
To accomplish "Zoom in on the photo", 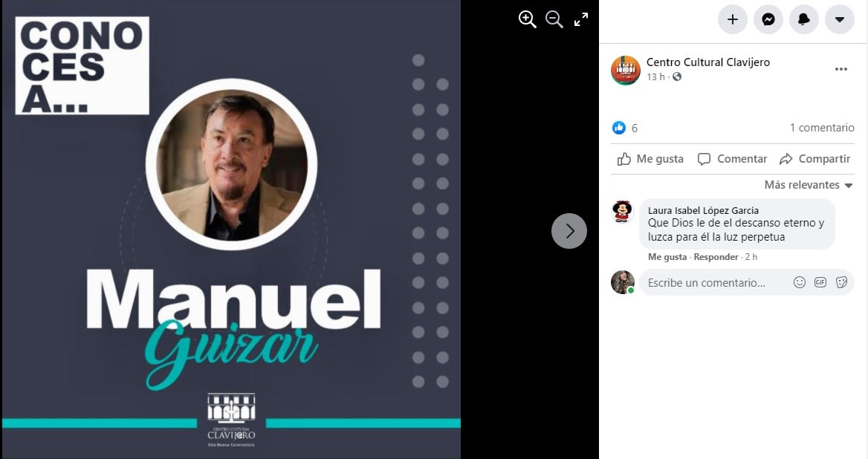I will coord(527,19).
